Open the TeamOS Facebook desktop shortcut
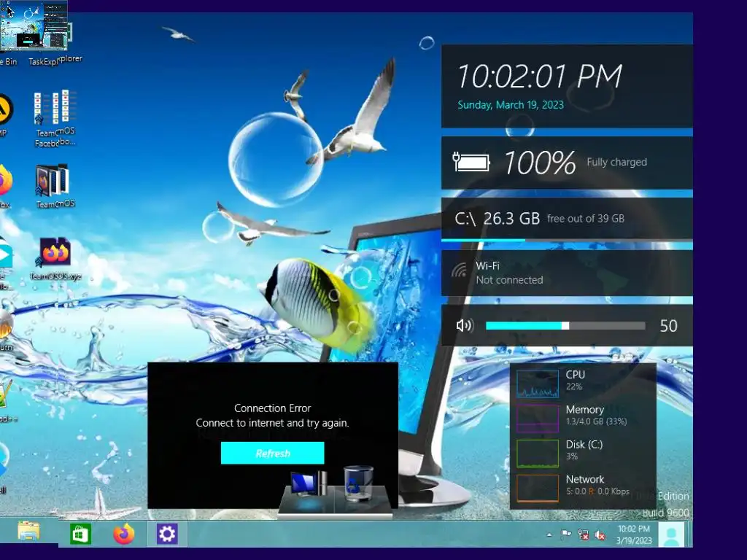Image resolution: width=747 pixels, height=560 pixels. [54, 119]
